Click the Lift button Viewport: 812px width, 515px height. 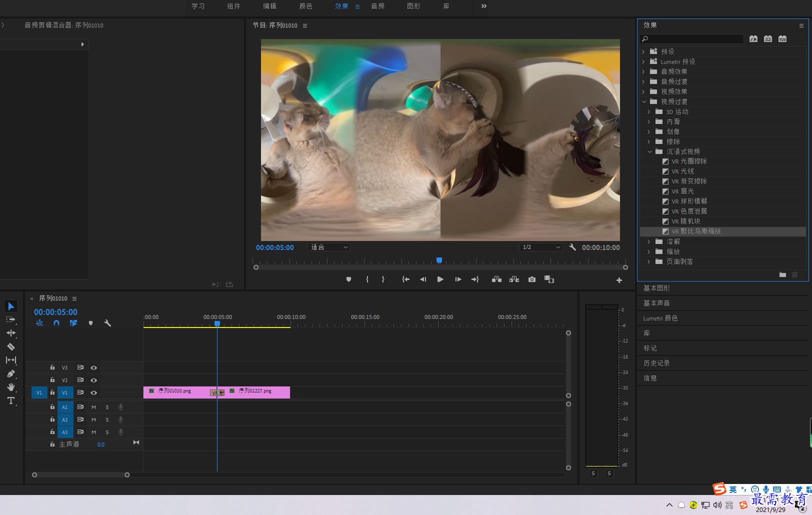point(496,279)
